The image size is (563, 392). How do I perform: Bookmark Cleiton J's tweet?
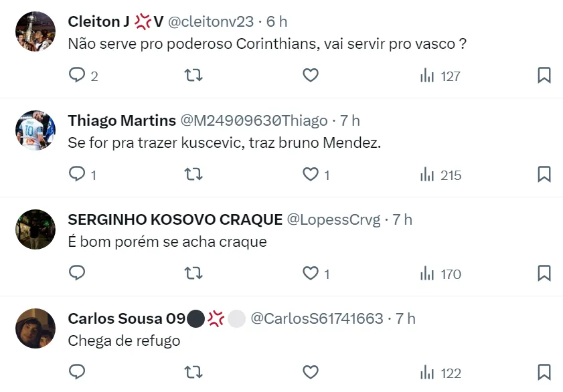(544, 76)
